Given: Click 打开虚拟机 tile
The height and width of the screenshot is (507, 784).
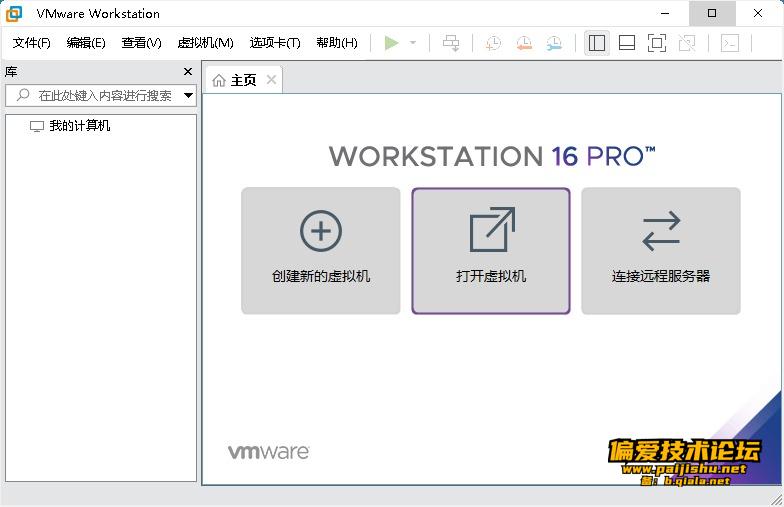Looking at the screenshot, I should point(491,251).
